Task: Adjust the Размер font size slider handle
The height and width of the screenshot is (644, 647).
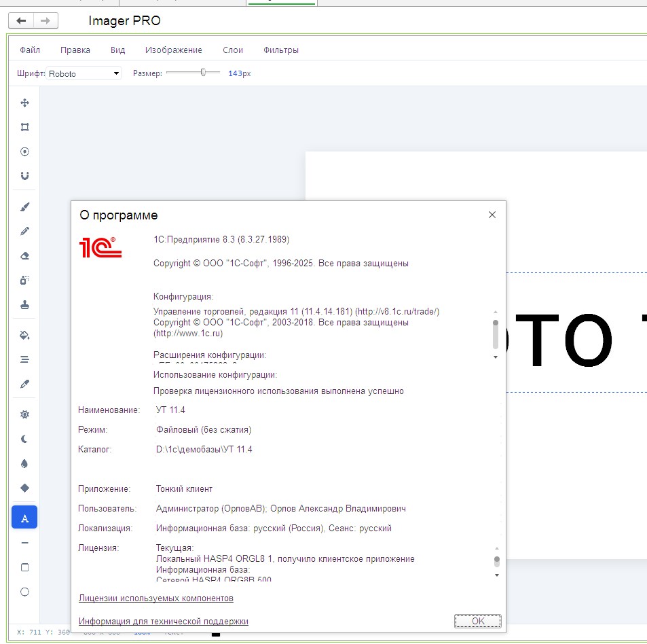Action: point(203,73)
